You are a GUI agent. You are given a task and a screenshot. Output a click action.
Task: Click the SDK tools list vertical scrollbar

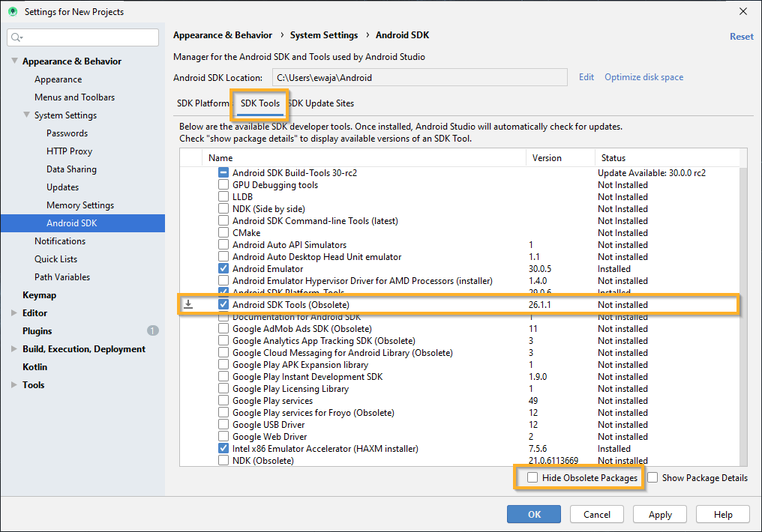743,316
